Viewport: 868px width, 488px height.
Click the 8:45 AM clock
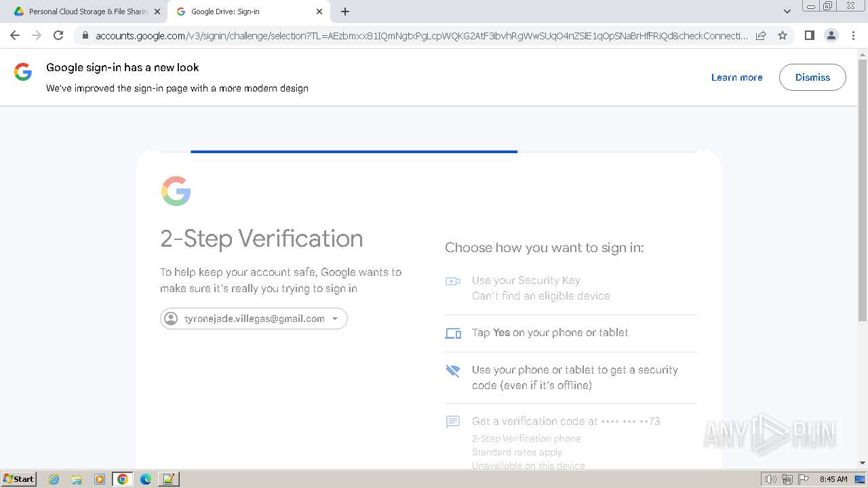(x=833, y=479)
